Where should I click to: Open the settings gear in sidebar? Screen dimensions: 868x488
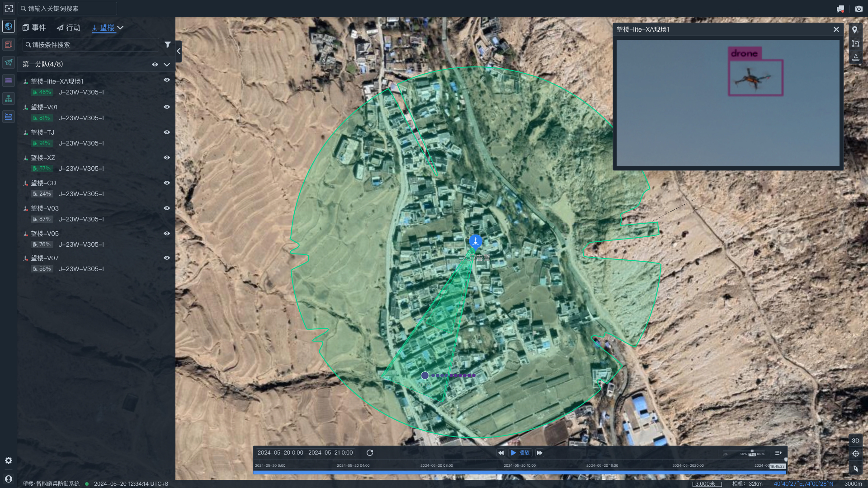pyautogui.click(x=9, y=460)
